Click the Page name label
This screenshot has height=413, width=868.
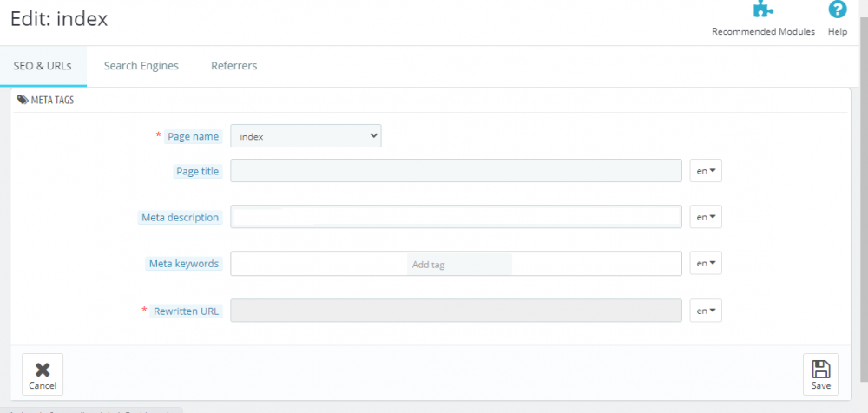coord(192,137)
